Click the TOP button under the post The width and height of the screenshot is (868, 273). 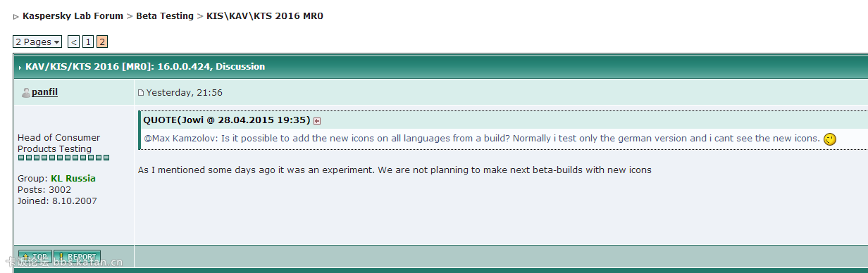pos(35,257)
